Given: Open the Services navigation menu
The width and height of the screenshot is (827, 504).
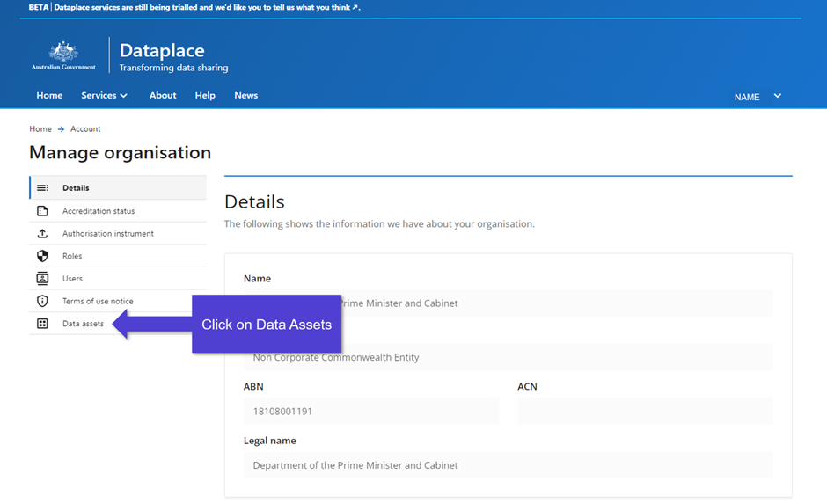Looking at the screenshot, I should pos(104,95).
